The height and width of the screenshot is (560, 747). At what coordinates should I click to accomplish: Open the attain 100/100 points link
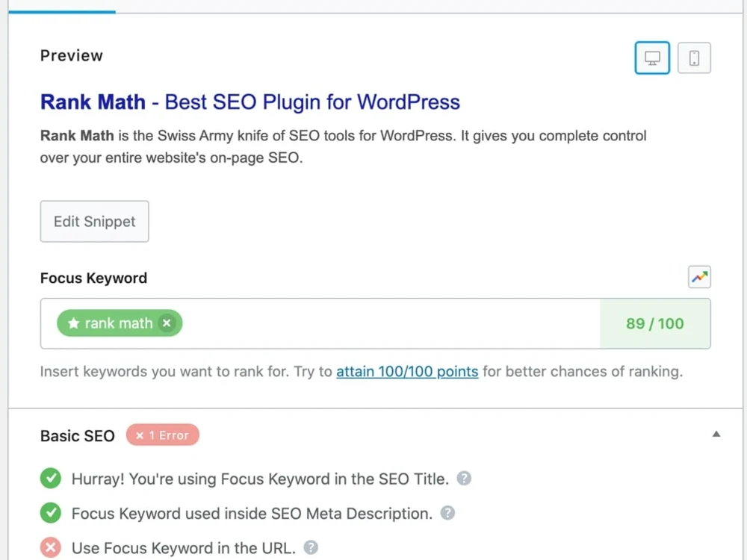(x=407, y=371)
